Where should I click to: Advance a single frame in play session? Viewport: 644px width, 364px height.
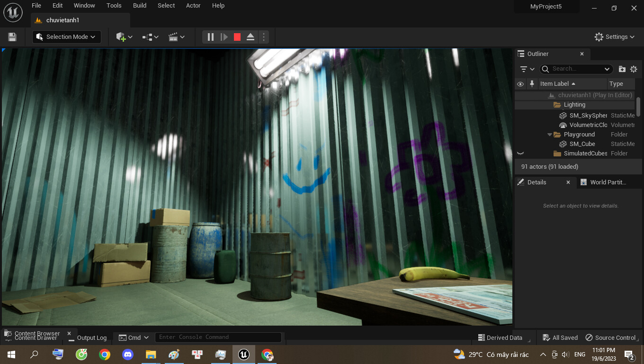(x=224, y=37)
